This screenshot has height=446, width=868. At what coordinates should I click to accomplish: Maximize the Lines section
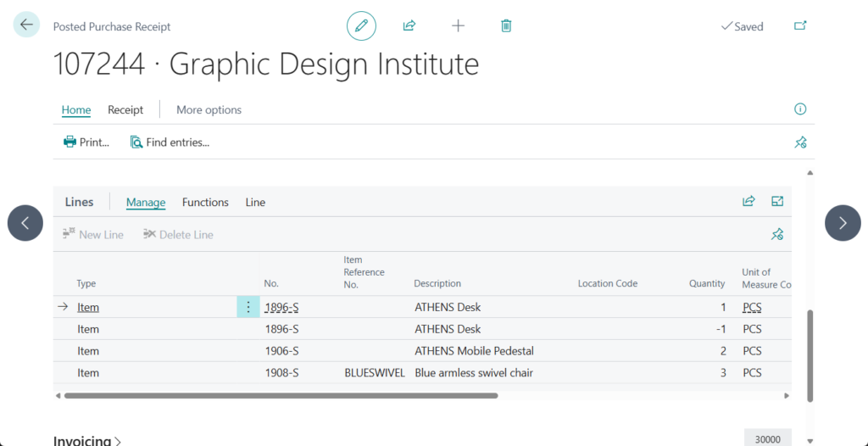[x=777, y=201]
